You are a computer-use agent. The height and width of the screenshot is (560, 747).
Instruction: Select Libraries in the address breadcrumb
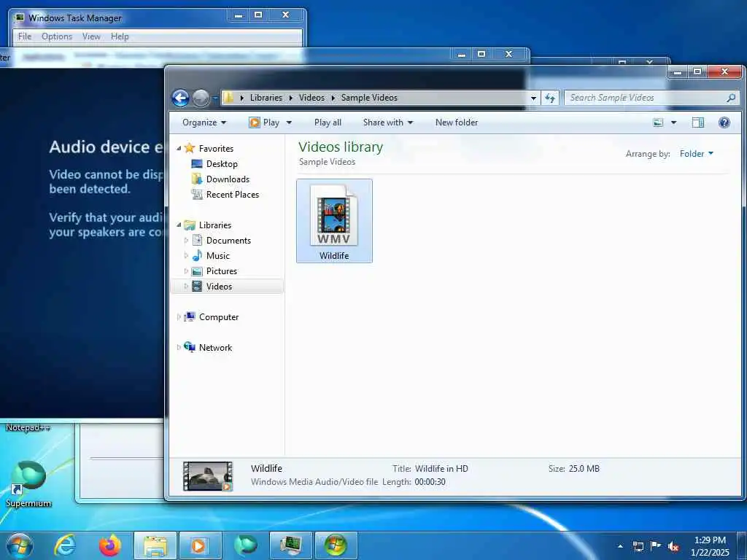tap(266, 98)
